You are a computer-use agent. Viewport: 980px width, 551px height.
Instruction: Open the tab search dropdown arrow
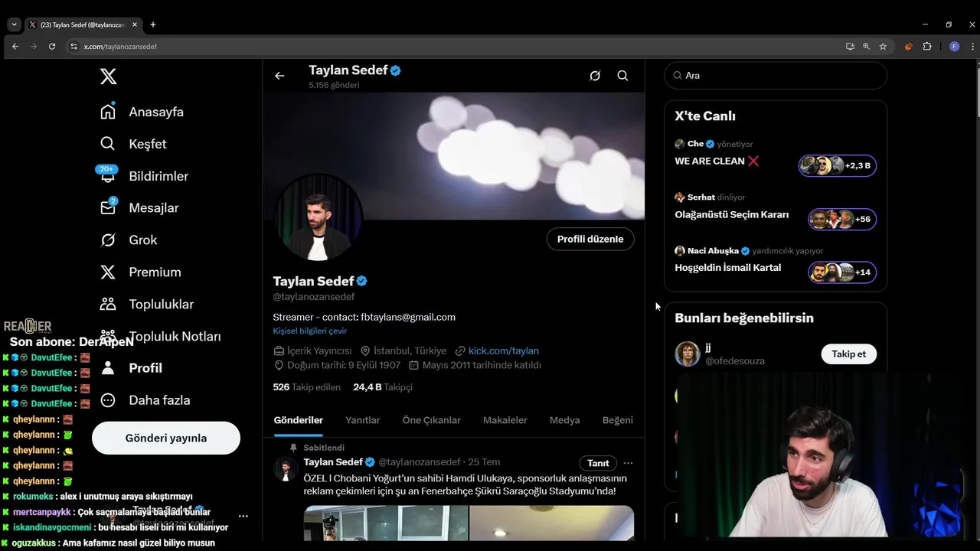click(14, 24)
